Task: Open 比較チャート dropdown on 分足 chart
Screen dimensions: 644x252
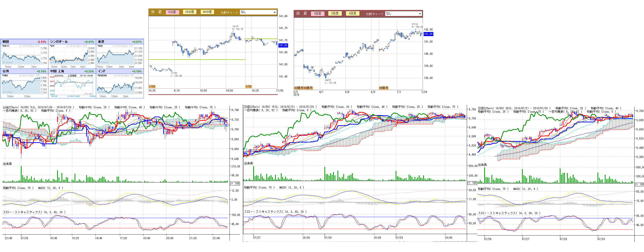Action: (x=258, y=12)
